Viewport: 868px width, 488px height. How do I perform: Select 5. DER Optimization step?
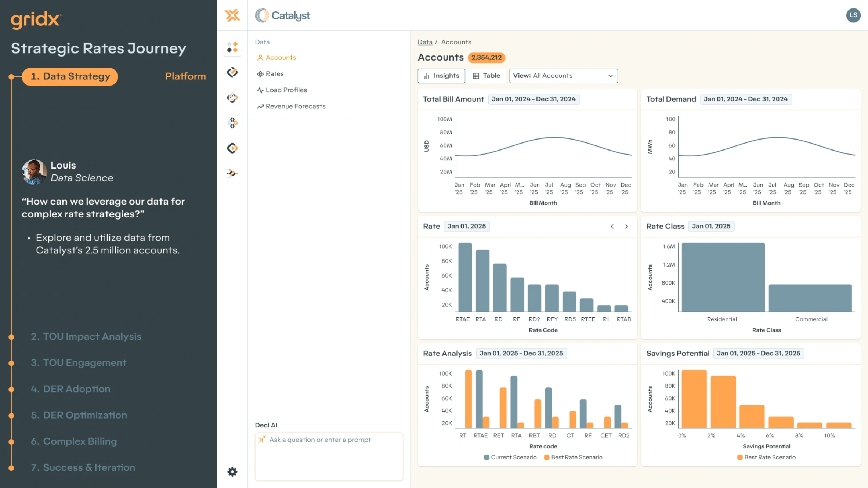point(79,415)
